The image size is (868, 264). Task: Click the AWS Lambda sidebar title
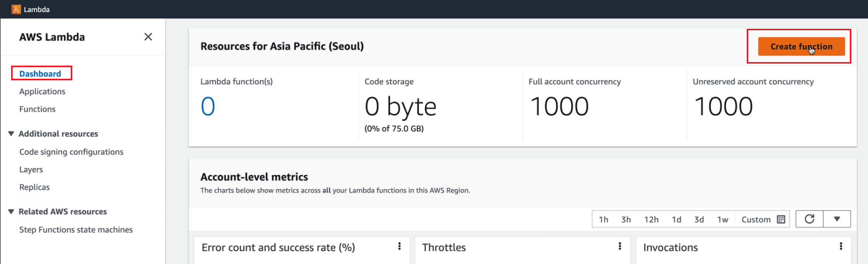point(52,37)
